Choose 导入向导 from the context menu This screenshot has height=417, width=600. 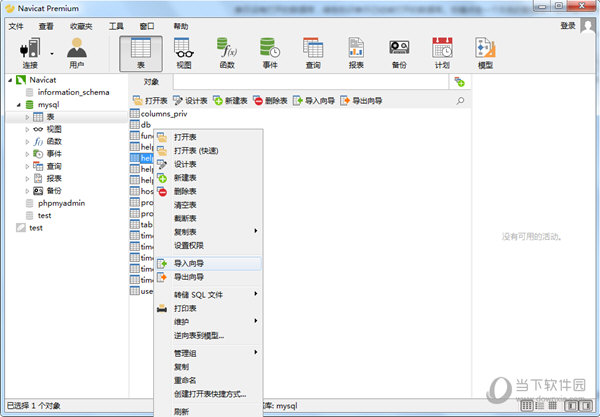click(x=209, y=263)
